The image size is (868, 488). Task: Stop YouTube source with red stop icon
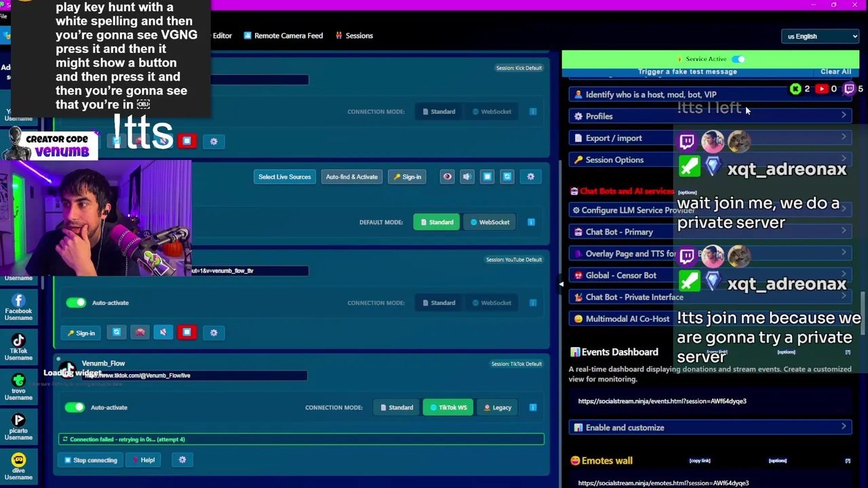(x=186, y=333)
